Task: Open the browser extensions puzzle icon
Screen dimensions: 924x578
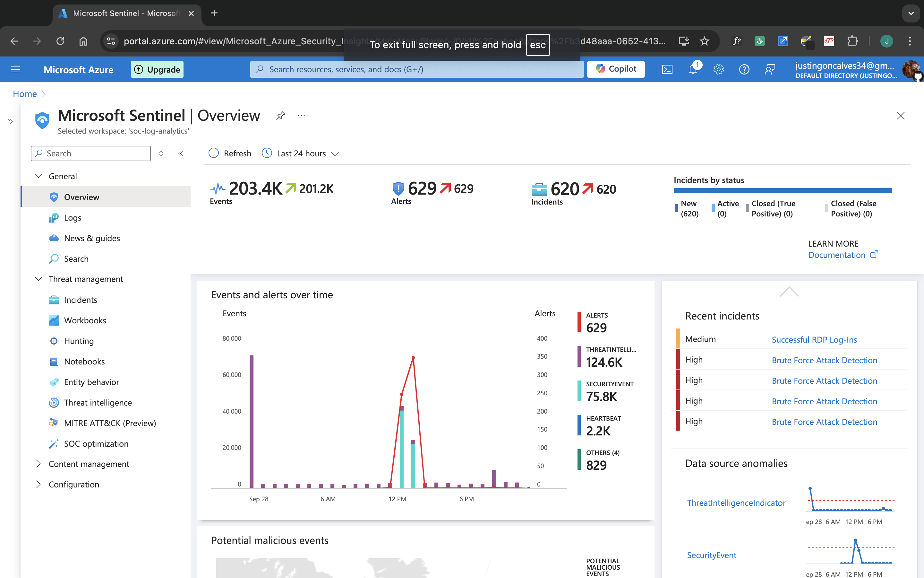Action: tap(852, 41)
